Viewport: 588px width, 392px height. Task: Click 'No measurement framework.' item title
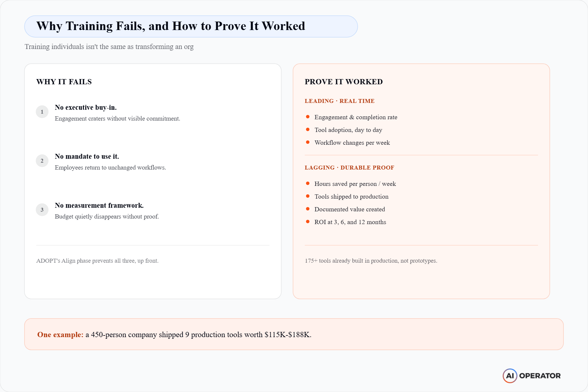tap(99, 205)
